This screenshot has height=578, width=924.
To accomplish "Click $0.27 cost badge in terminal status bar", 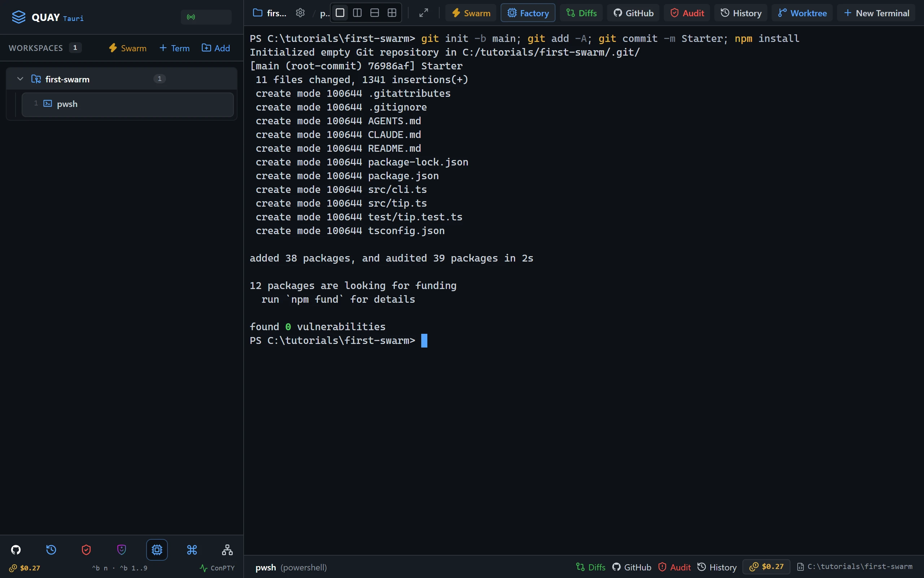I will click(x=766, y=566).
